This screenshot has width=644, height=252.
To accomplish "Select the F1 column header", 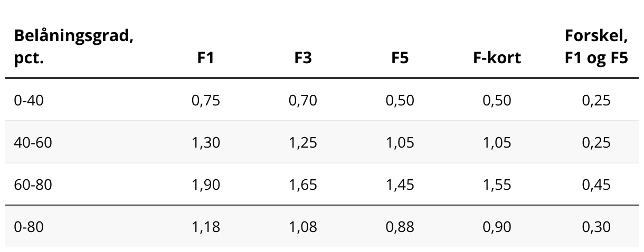I will pos(206,58).
